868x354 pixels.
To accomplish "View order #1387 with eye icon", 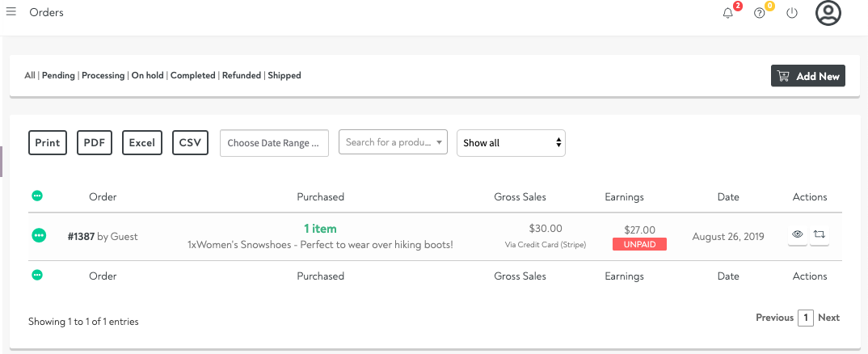I will click(797, 235).
